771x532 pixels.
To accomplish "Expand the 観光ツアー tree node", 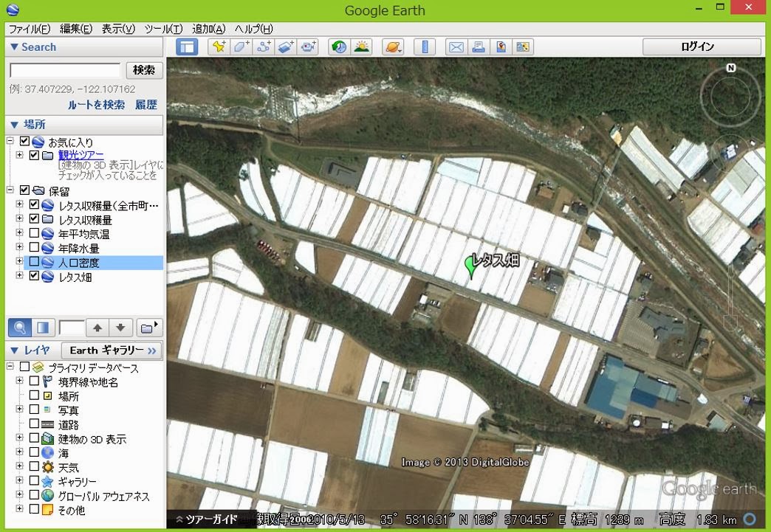I will click(19, 155).
